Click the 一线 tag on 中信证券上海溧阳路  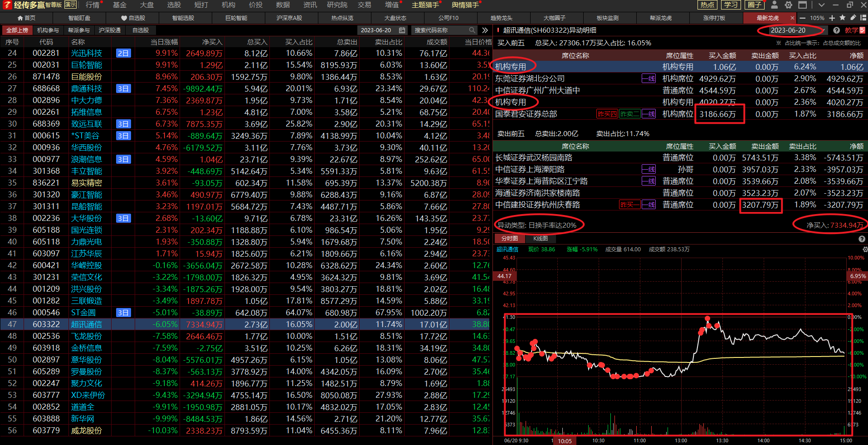(649, 169)
